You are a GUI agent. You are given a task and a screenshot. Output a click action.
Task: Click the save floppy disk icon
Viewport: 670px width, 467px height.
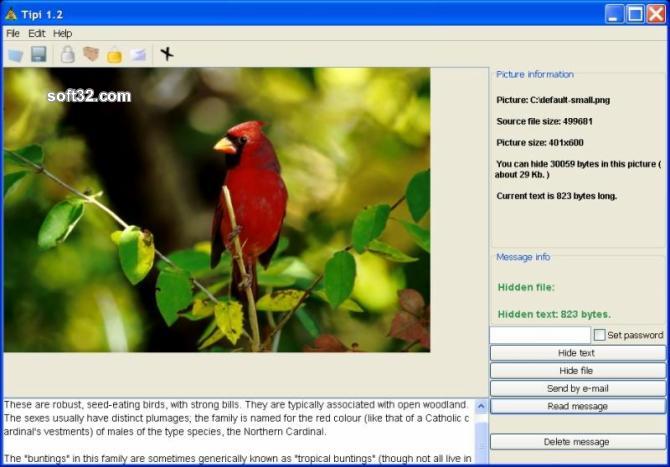[38, 54]
